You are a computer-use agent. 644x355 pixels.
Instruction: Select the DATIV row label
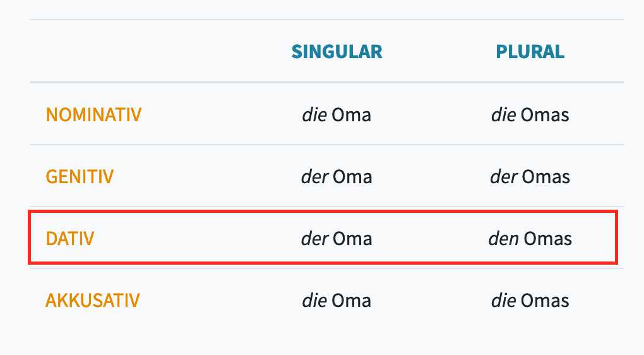tap(70, 238)
